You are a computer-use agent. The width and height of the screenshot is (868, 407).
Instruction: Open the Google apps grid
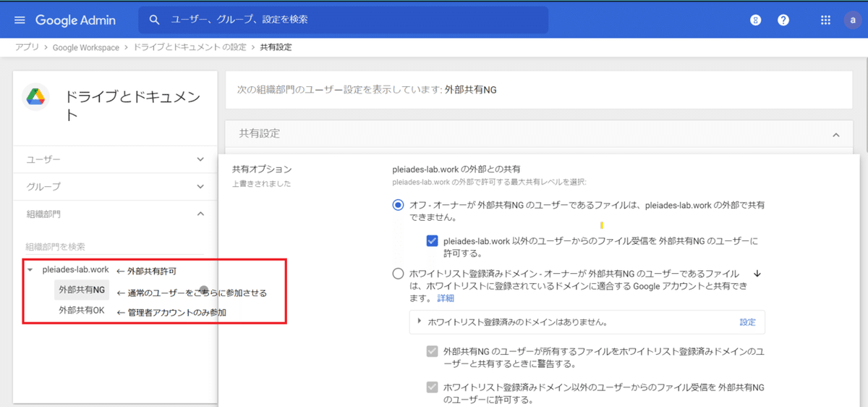(x=825, y=20)
